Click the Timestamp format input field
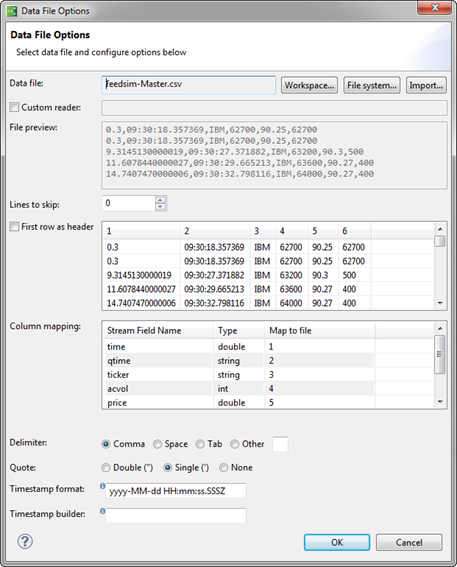 tap(176, 491)
